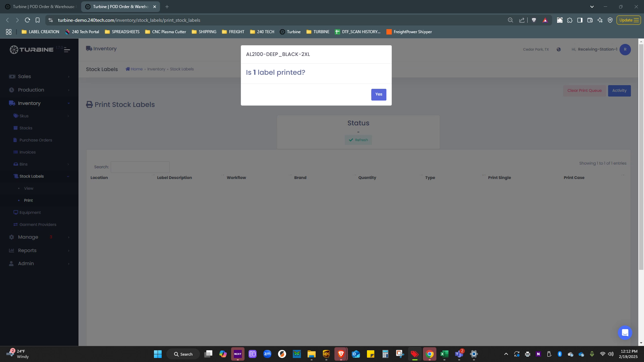This screenshot has width=644, height=362.
Task: Open Purchase Orders in sidebar
Action: tap(36, 140)
